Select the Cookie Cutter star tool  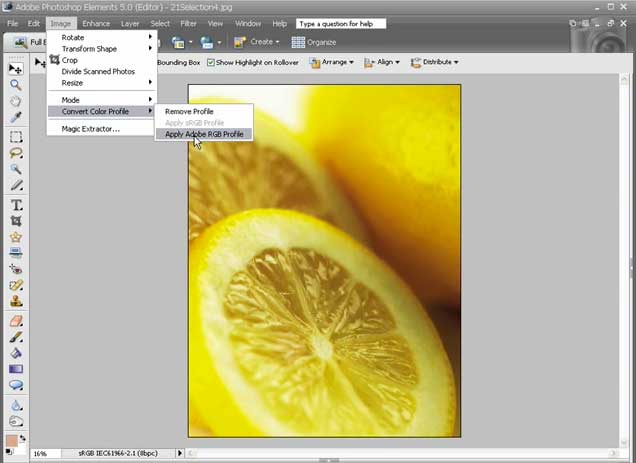[x=16, y=237]
